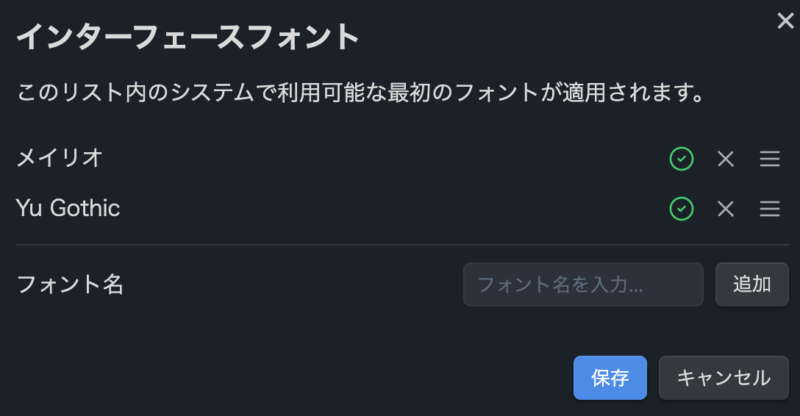Remove Yu Gothic from the font list
The width and height of the screenshot is (800, 416).
726,208
